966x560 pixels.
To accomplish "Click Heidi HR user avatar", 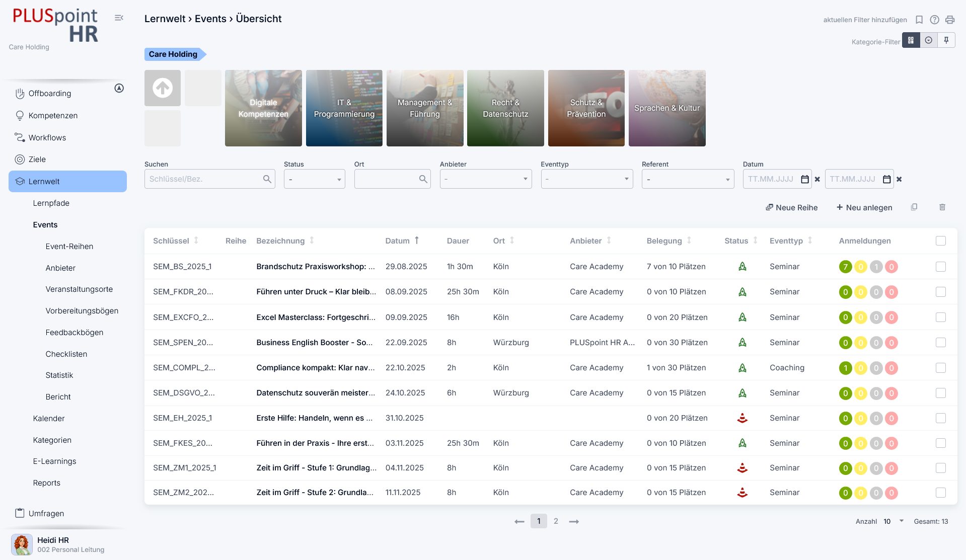I will tap(22, 544).
